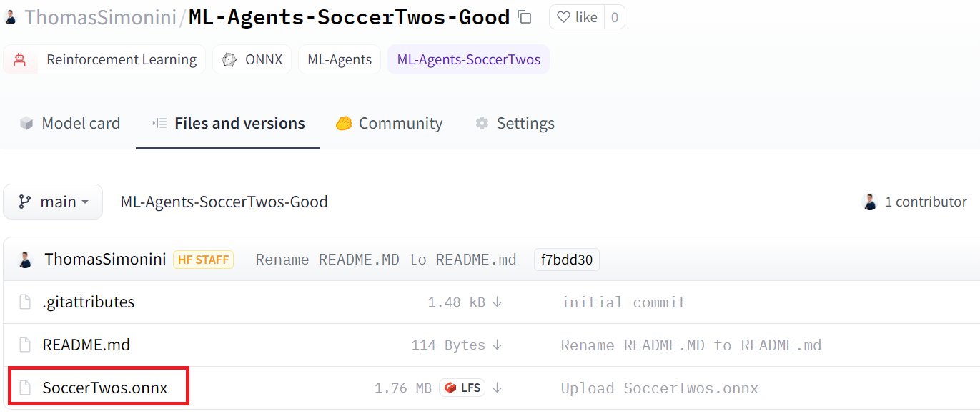
Task: Download the .gitattributes file via arrow icon
Action: pos(498,302)
